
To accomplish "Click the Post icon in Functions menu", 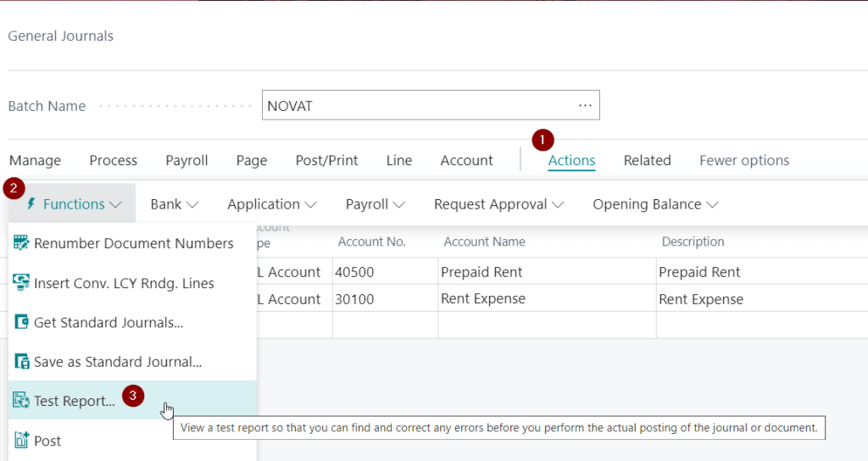I will point(22,441).
